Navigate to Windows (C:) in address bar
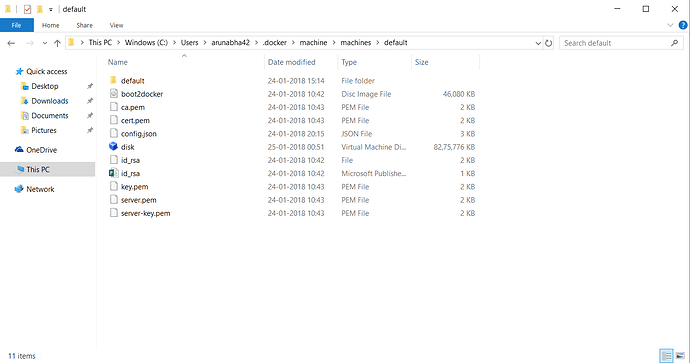 click(x=146, y=43)
